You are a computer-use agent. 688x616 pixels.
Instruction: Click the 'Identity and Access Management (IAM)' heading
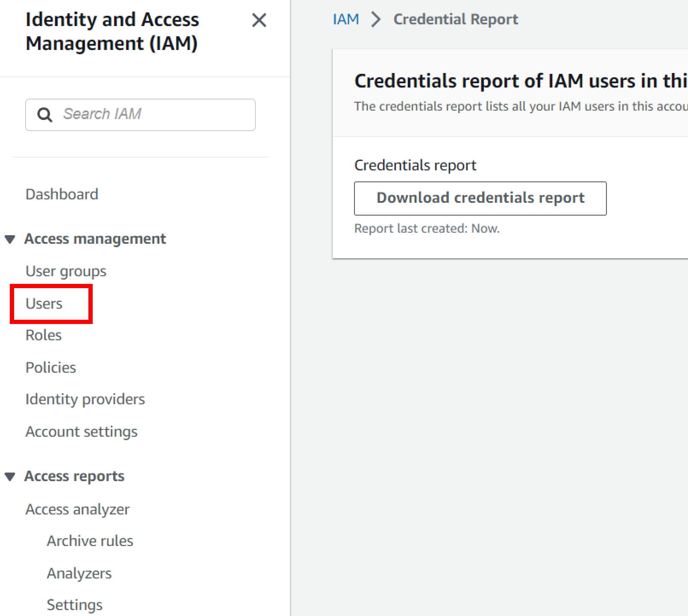112,32
